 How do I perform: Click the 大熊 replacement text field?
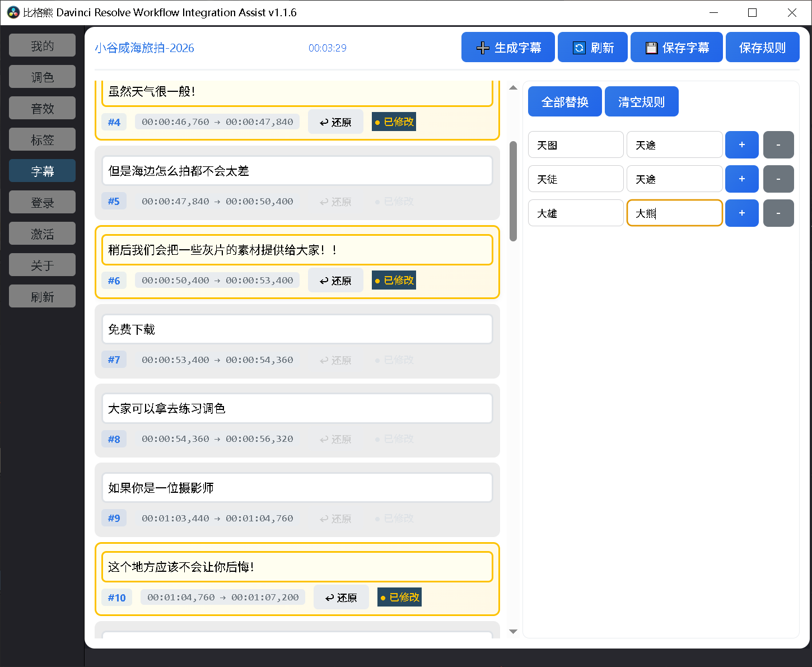[x=674, y=213]
